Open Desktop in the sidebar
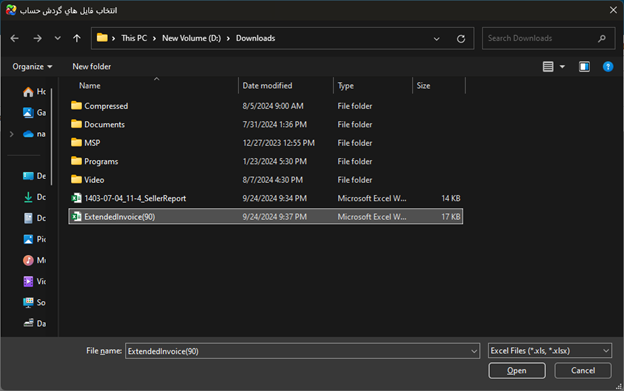The image size is (624, 391). [x=34, y=176]
